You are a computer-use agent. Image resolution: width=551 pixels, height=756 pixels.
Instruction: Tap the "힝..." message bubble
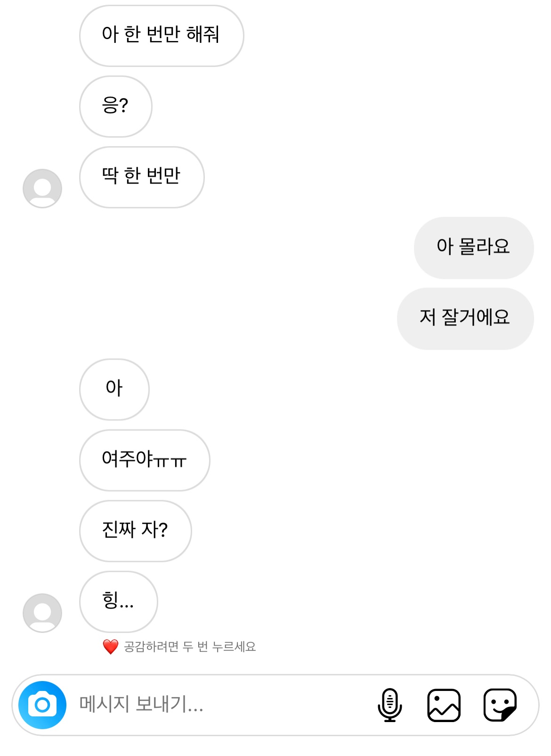pyautogui.click(x=118, y=601)
